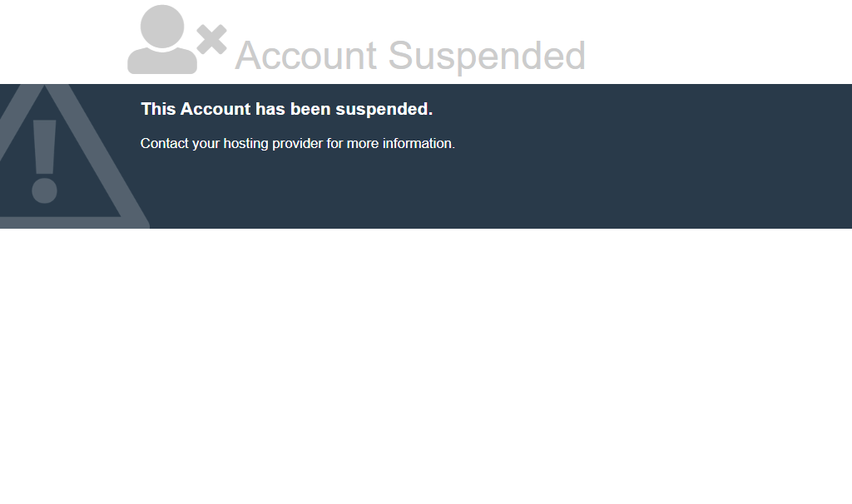Click the bold word "Account" in the banner
The width and height of the screenshot is (852, 504).
tap(215, 109)
